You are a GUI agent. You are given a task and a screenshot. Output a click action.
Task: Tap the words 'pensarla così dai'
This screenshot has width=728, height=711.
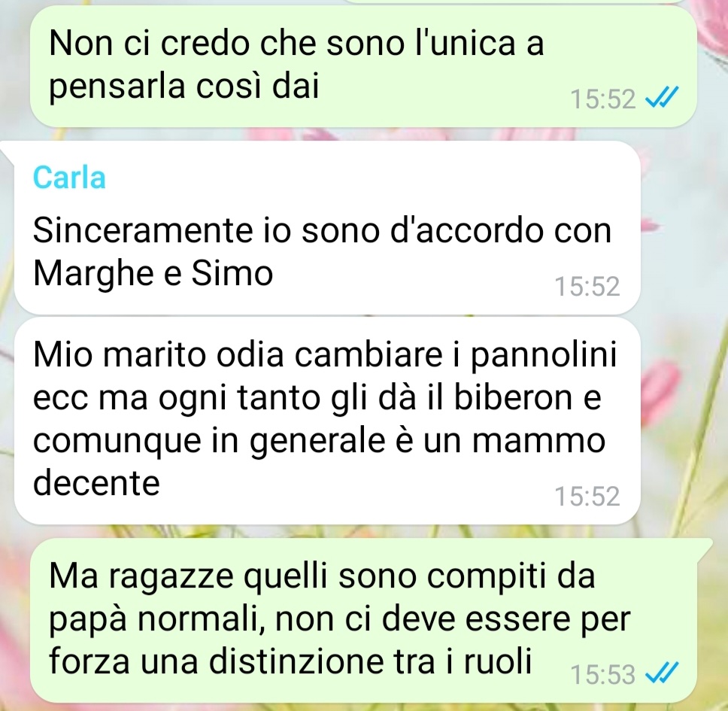click(184, 87)
